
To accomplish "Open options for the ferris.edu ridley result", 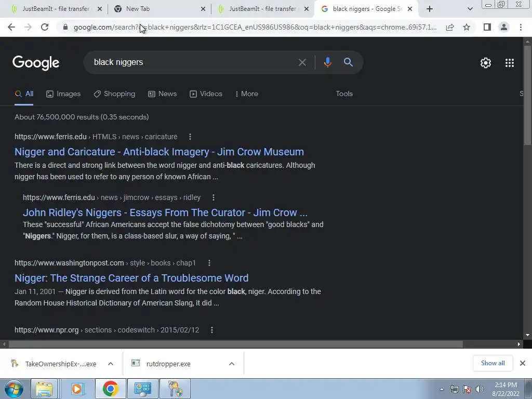I will pos(214,197).
